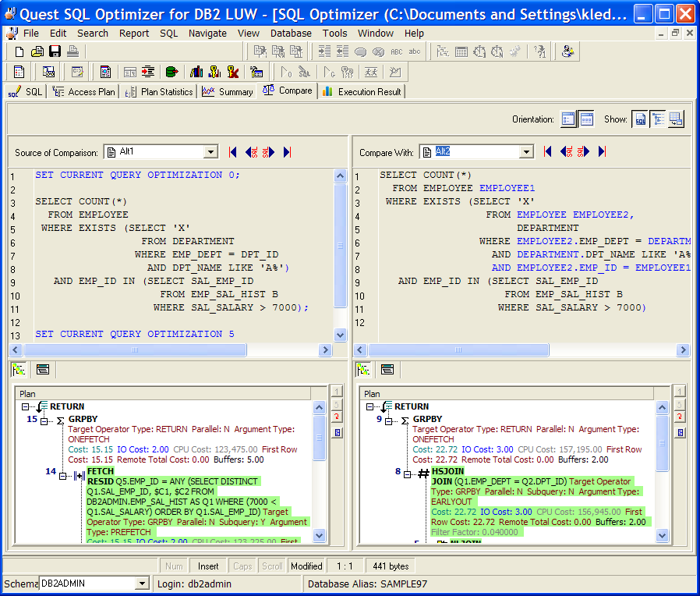Go to previous SQL in Source of Comparison
700x596 pixels.
(251, 152)
